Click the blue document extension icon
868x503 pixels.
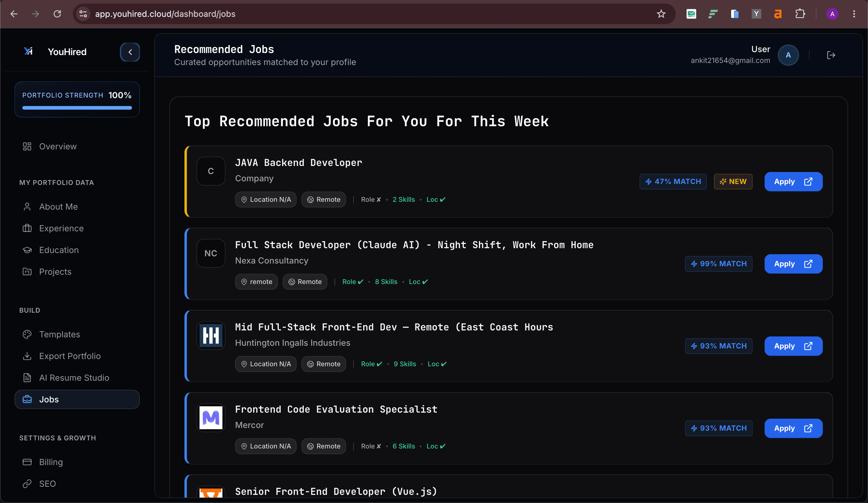click(735, 14)
